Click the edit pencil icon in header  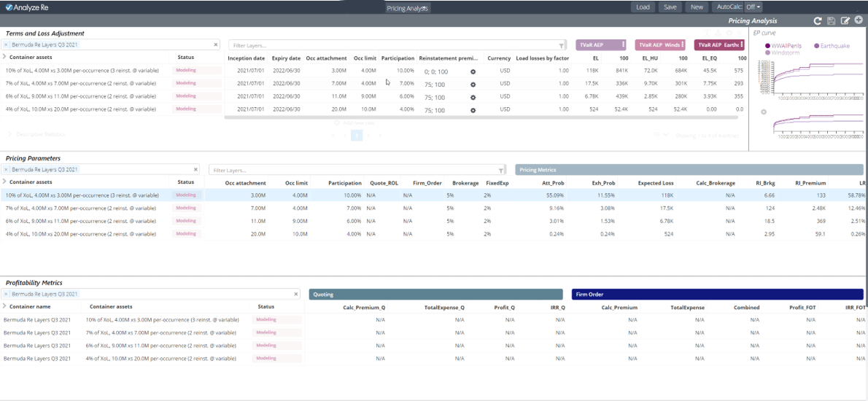(x=845, y=21)
